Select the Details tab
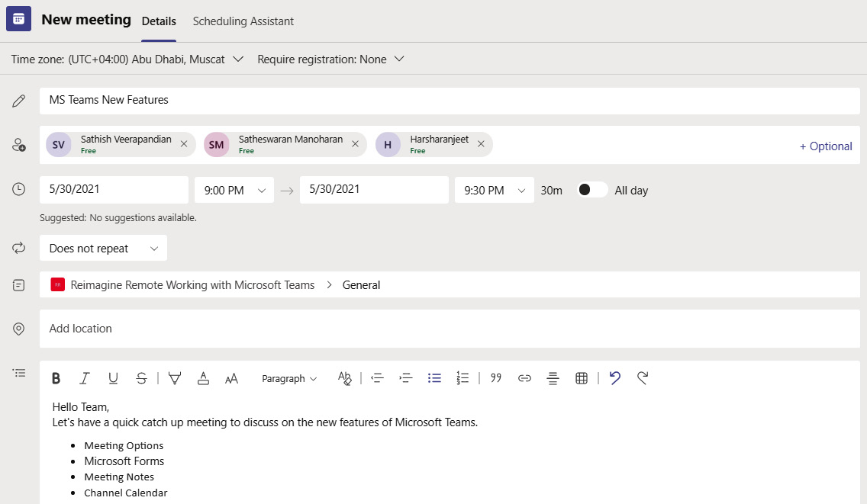Viewport: 867px width, 504px height. pyautogui.click(x=159, y=21)
